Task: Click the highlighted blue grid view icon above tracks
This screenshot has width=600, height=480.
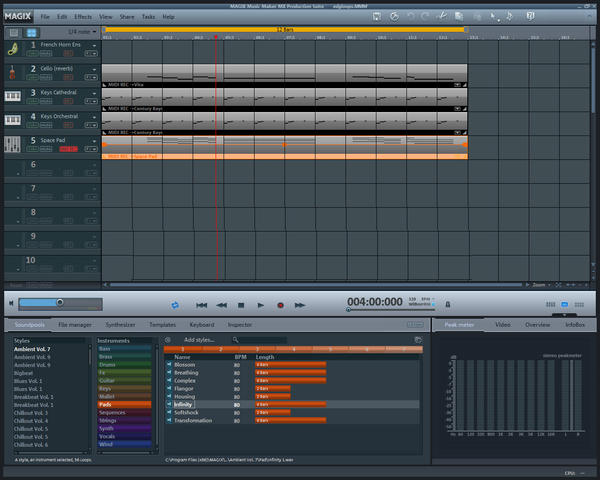Action: (x=31, y=33)
